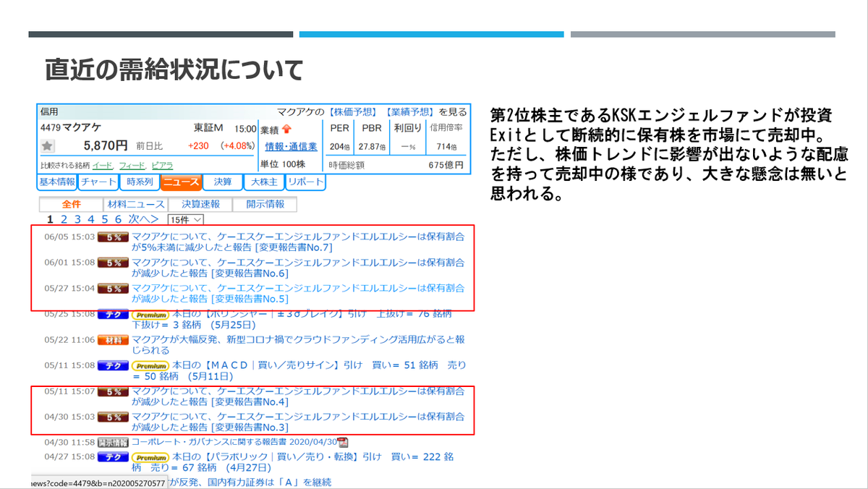868x489 pixels.
Task: Click the 5% badge on the 06/05 15:03 news row
Action: [x=113, y=237]
